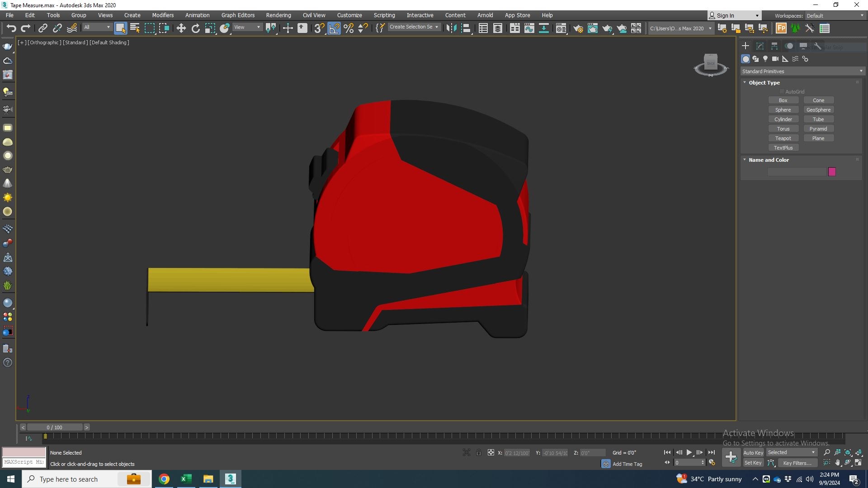Viewport: 868px width, 488px height.
Task: Click the Cylinder primitive button
Action: [x=783, y=119]
